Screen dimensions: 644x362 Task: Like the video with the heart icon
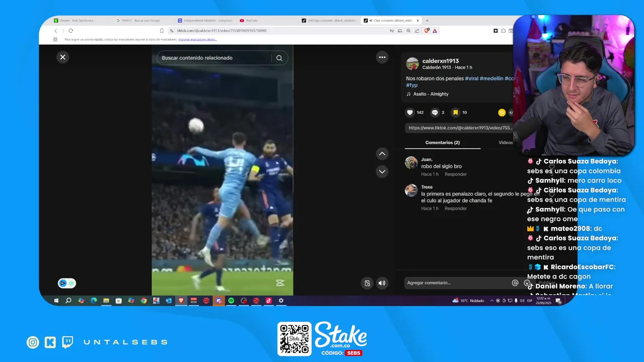410,113
